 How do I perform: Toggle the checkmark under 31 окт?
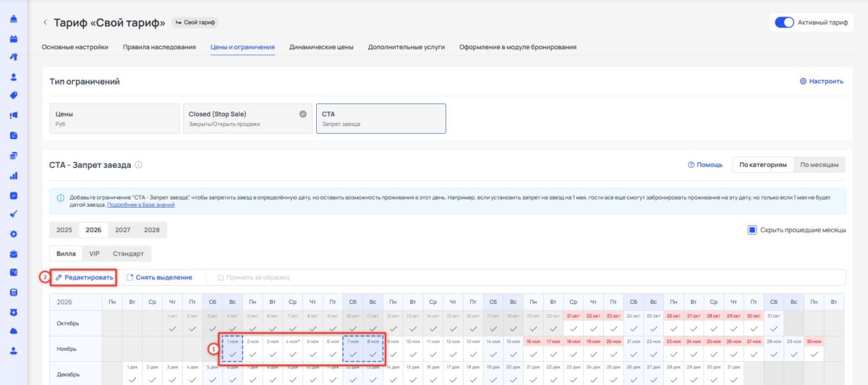(774, 329)
